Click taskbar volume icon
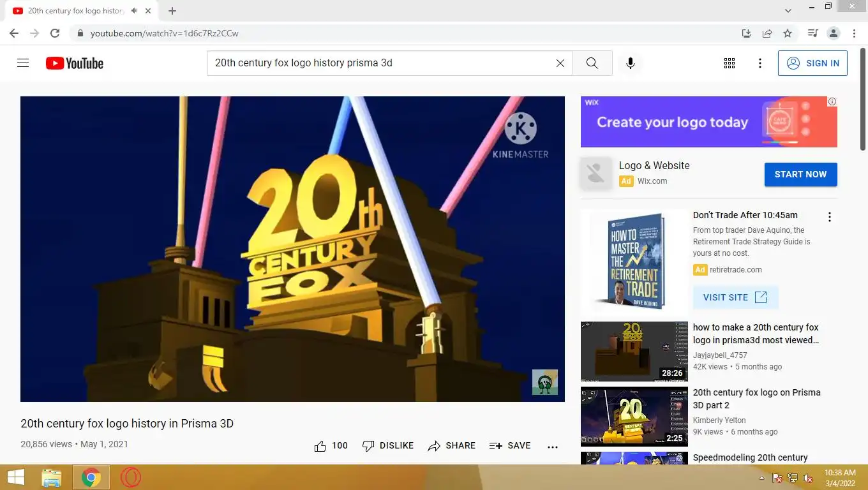The height and width of the screenshot is (490, 868). pyautogui.click(x=808, y=478)
